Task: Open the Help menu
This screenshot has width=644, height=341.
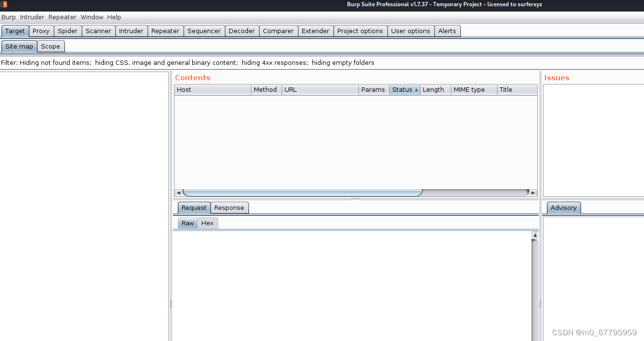Action: tap(114, 17)
